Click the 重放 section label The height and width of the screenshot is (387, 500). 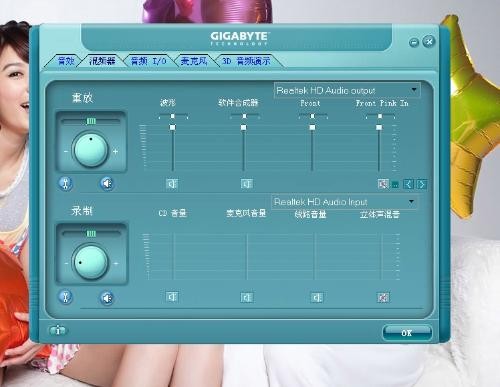82,98
